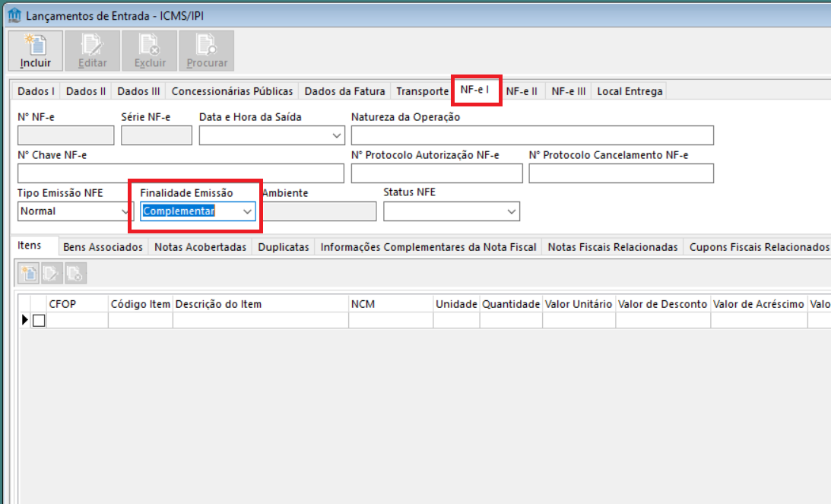Click the Ambiente field
The width and height of the screenshot is (831, 504).
(319, 211)
